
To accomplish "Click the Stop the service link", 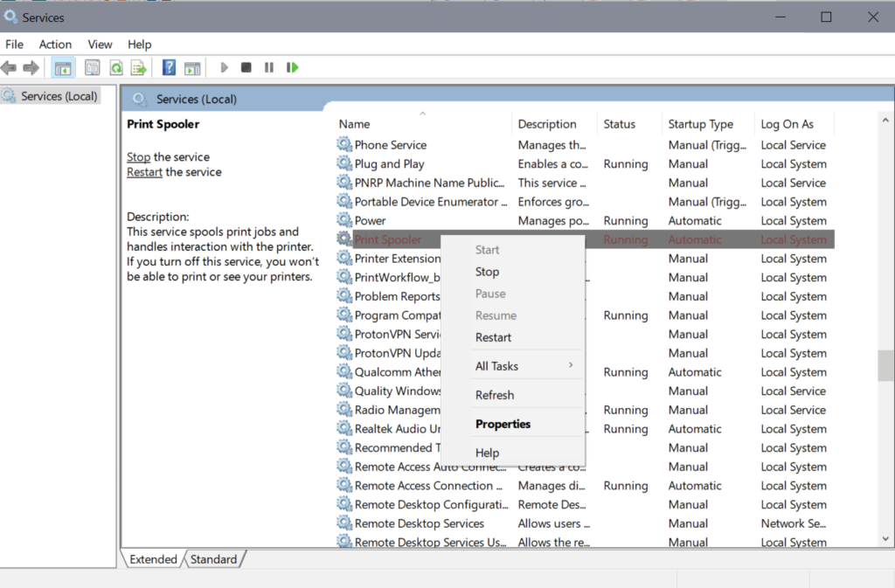I will [138, 157].
